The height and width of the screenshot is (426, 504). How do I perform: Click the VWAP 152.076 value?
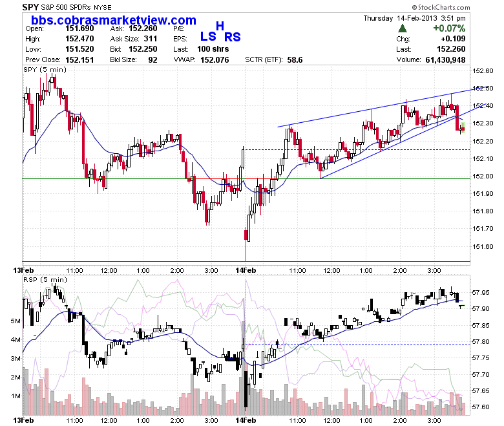[x=215, y=60]
